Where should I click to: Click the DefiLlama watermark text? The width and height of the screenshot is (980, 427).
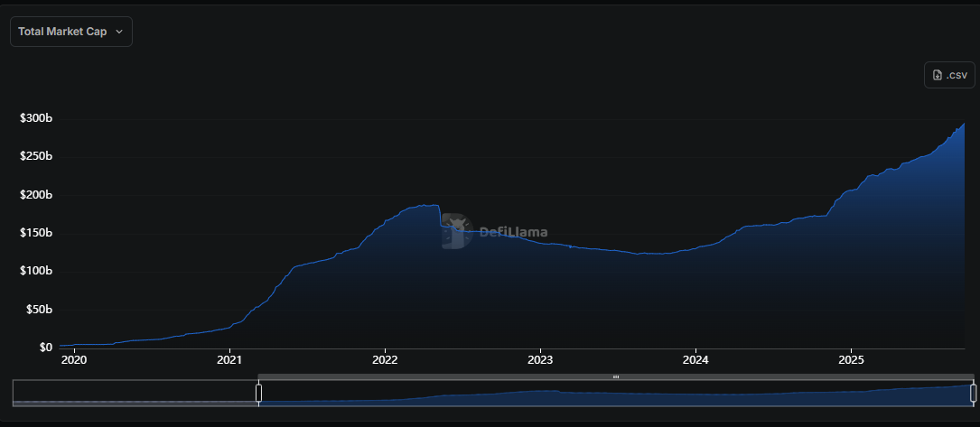tap(512, 232)
